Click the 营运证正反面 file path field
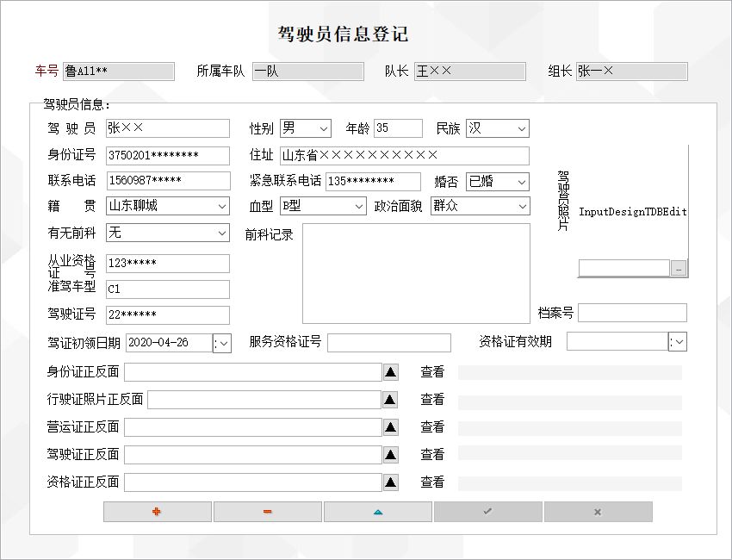 (x=253, y=427)
